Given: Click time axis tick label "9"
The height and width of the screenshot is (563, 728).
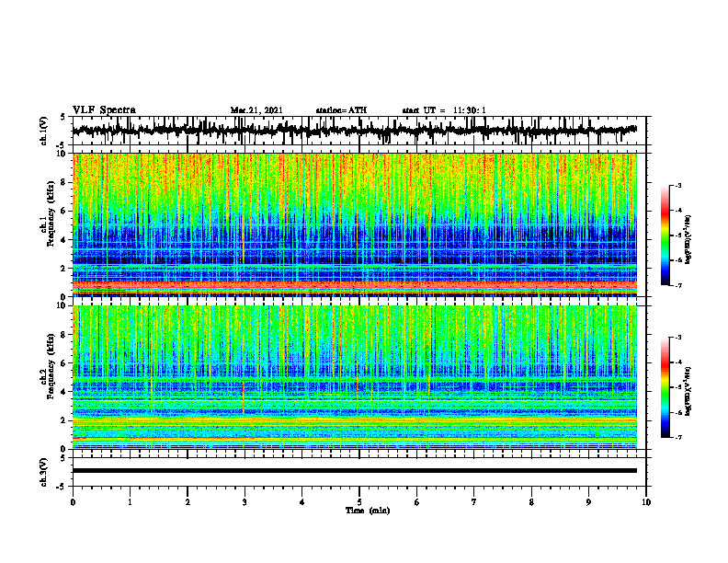Looking at the screenshot, I should [x=588, y=502].
